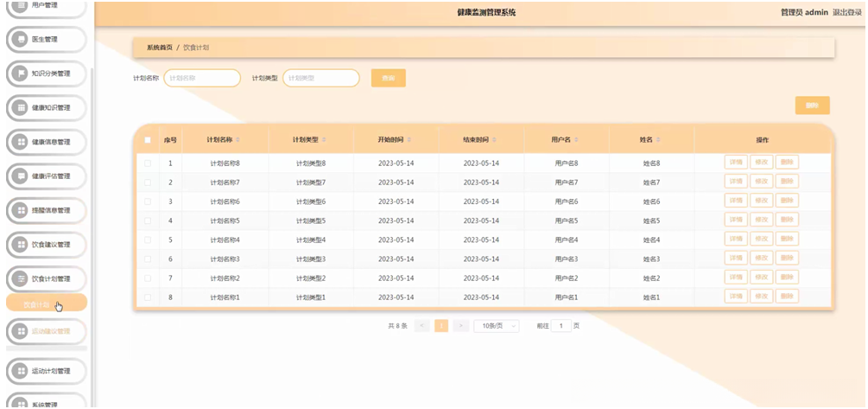Open 运动建议管理 in the sidebar
The image size is (868, 409).
click(47, 331)
